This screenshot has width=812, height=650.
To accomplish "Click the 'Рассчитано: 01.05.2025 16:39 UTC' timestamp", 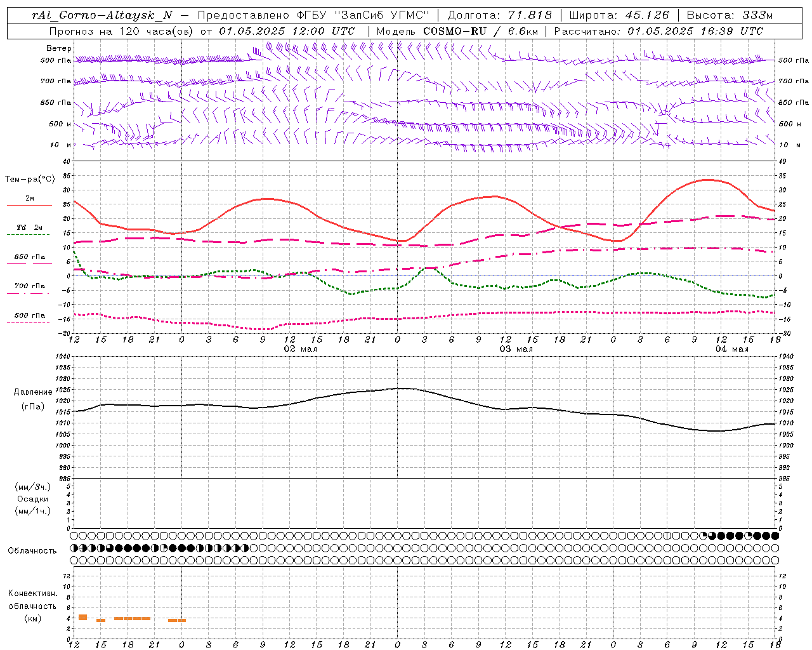I will (x=658, y=31).
